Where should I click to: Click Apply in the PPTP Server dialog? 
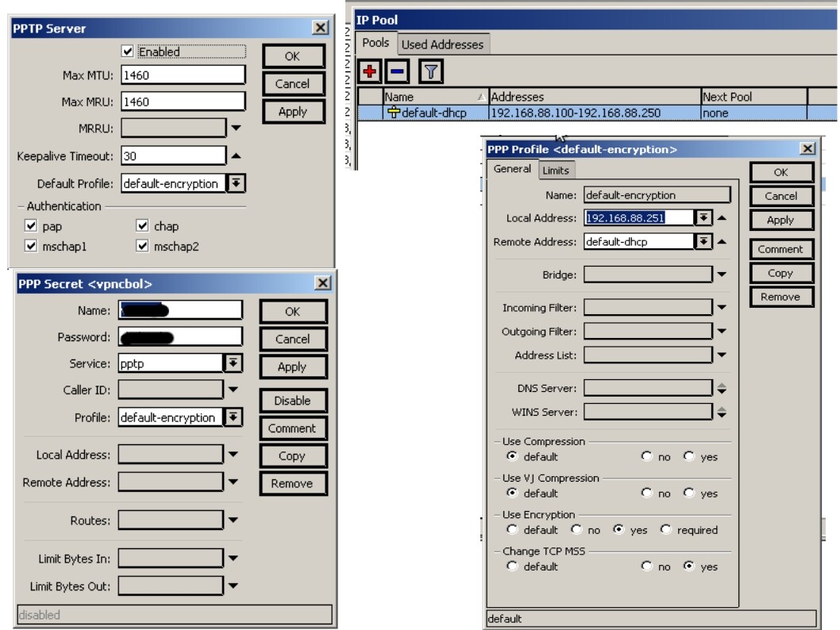(x=294, y=110)
